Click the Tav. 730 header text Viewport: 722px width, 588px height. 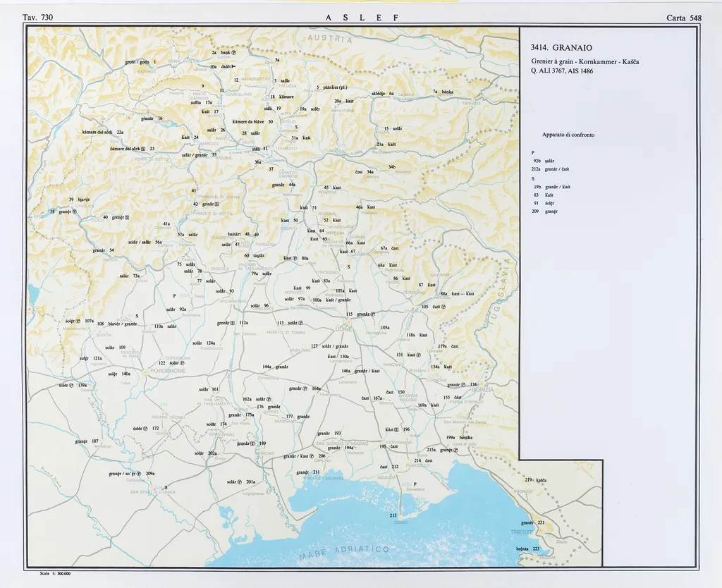click(38, 18)
